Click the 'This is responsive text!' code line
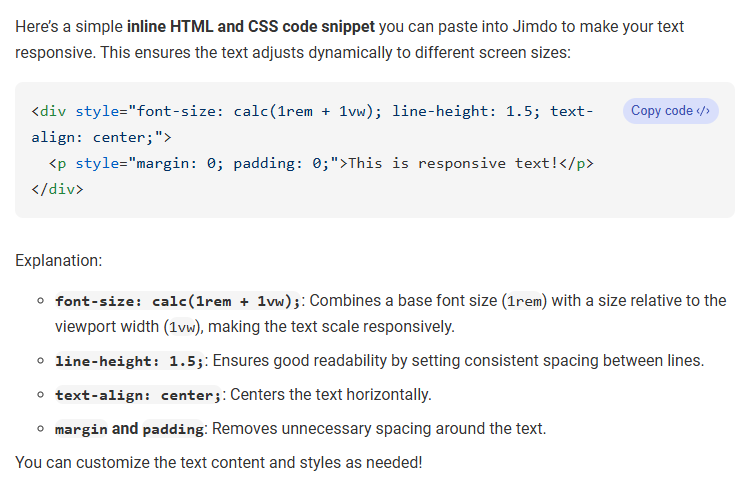The image size is (740, 491). (x=321, y=163)
